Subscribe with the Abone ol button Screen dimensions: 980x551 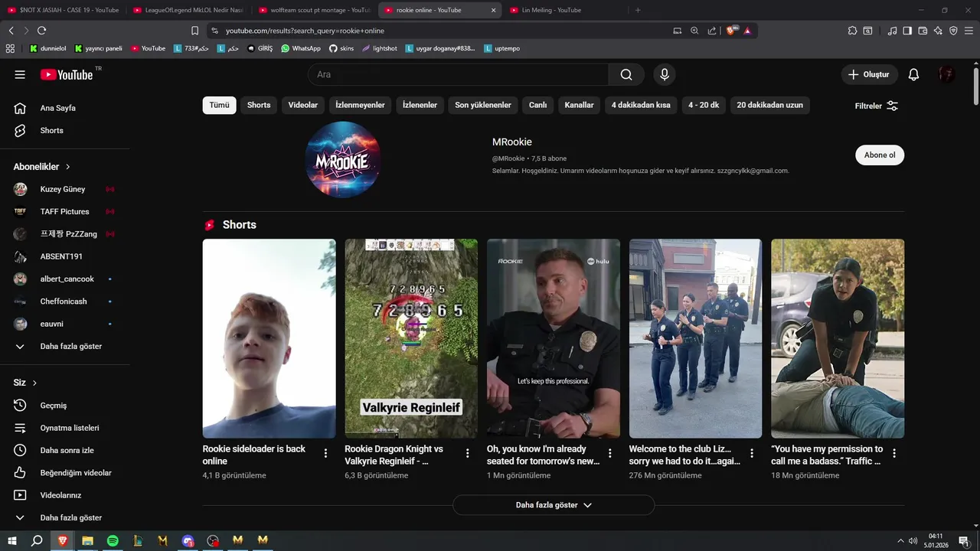coord(880,155)
